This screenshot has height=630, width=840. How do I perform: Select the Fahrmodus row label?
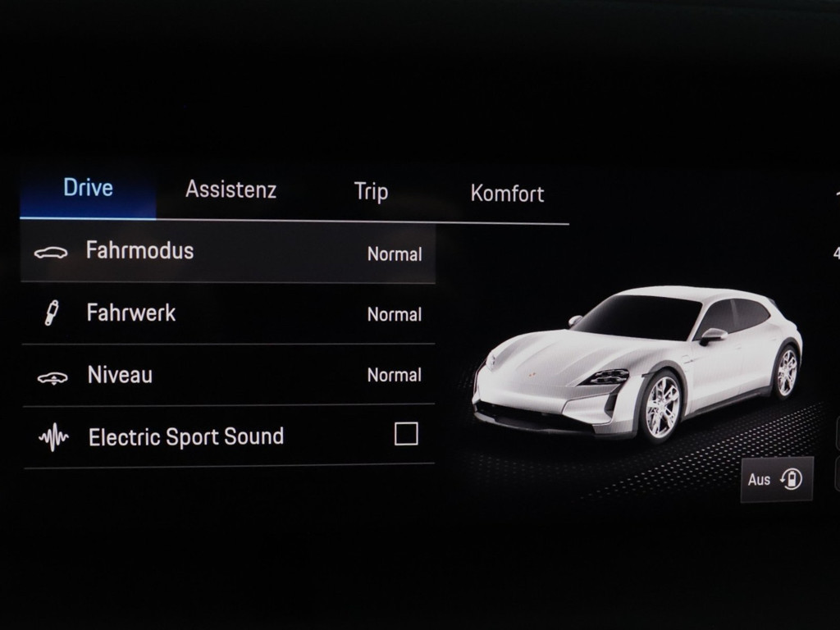coord(139,250)
